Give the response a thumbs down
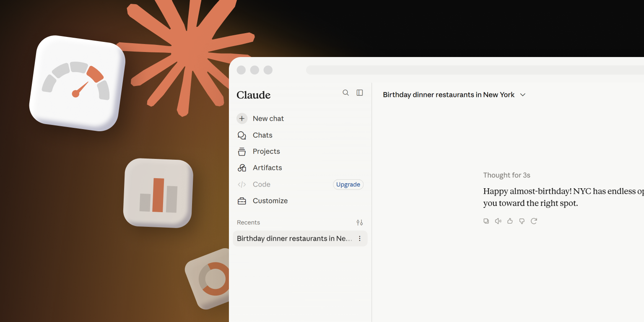This screenshot has height=322, width=644. point(522,221)
